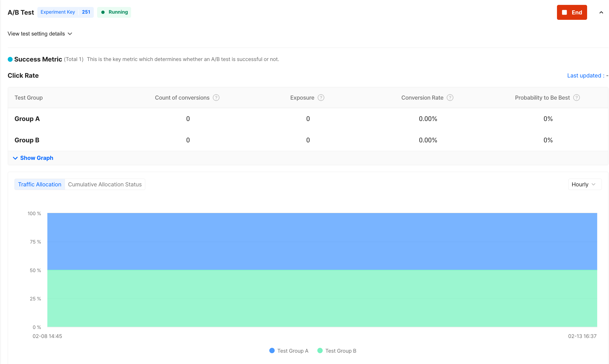
Task: Click the green Group B chart area
Action: point(322,298)
